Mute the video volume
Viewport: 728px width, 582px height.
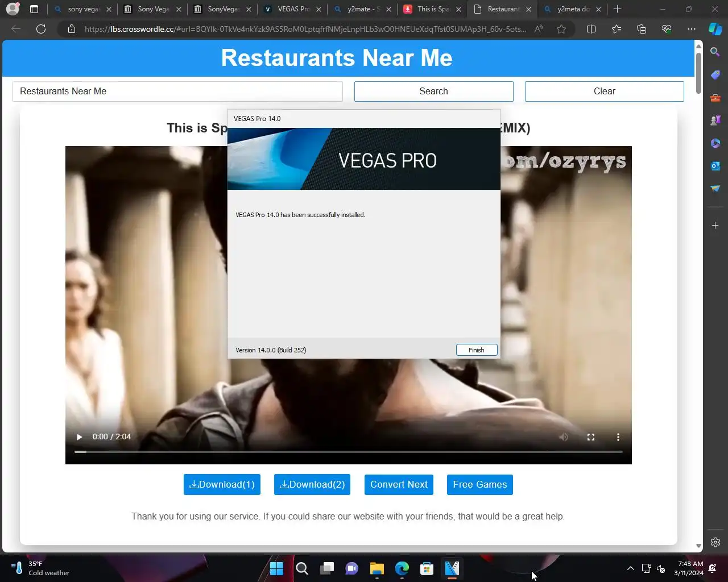pos(563,436)
